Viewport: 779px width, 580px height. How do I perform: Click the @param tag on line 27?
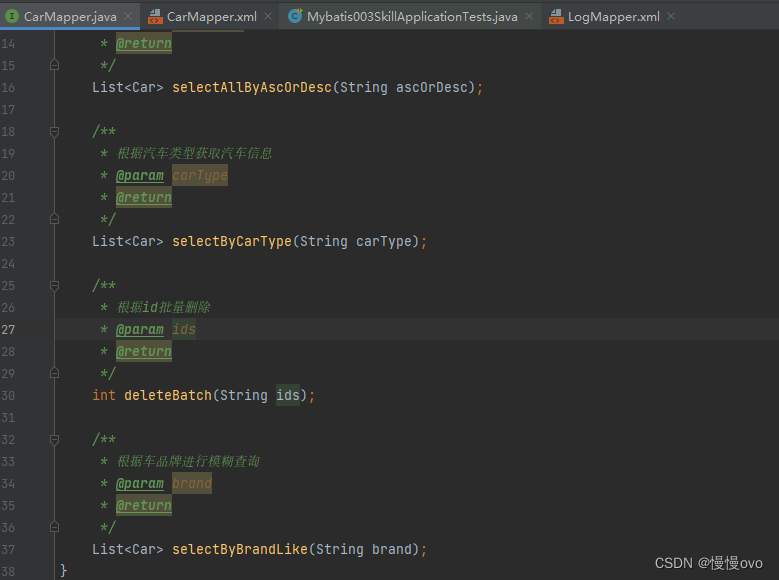pyautogui.click(x=140, y=330)
